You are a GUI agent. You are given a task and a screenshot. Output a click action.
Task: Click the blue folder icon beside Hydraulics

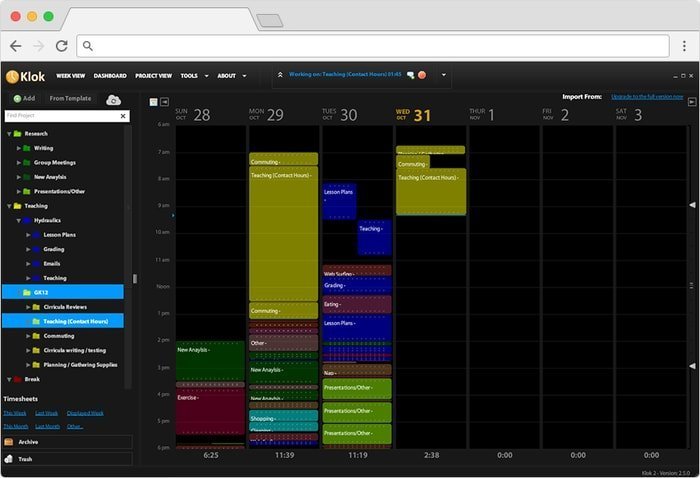coord(27,220)
